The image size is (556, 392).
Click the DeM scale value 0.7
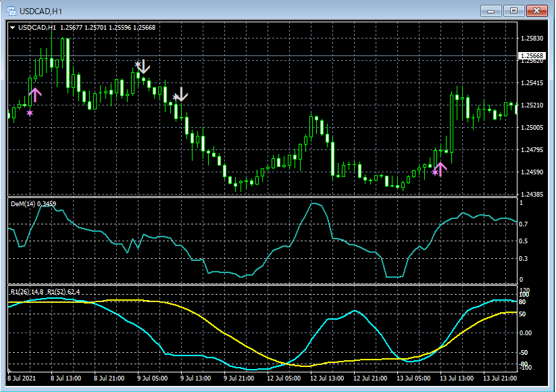(x=524, y=224)
